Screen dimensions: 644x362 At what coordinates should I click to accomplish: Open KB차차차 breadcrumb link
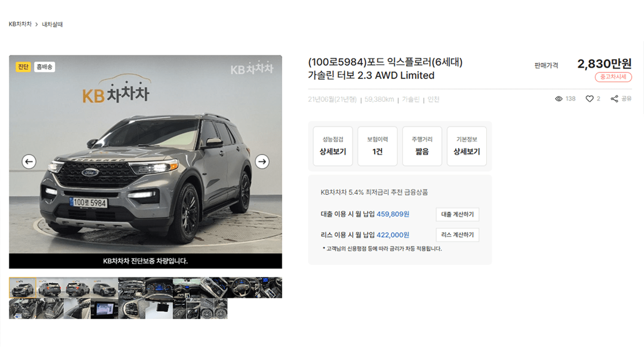20,24
